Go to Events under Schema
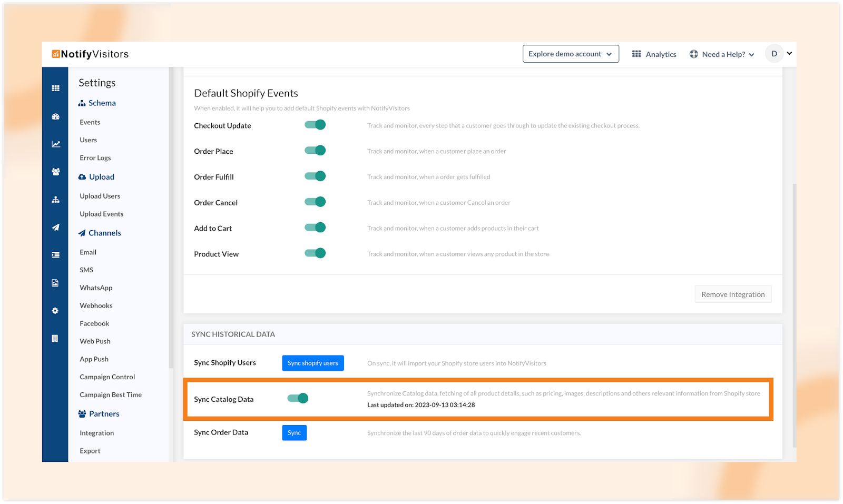 point(90,122)
